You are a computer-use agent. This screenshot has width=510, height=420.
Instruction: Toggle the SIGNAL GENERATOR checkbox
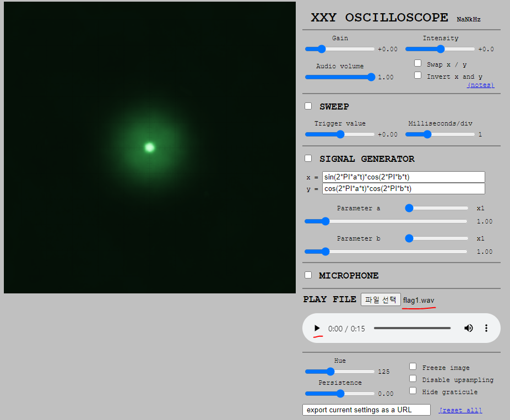pyautogui.click(x=308, y=159)
